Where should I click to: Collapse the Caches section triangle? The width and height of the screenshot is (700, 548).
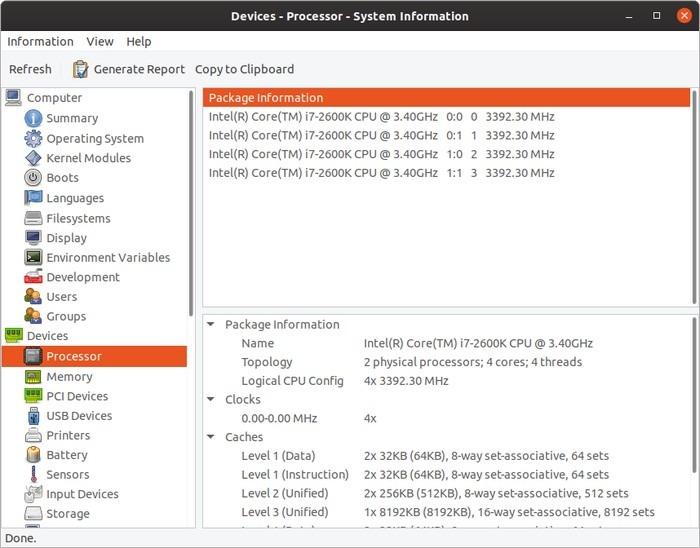pyautogui.click(x=211, y=437)
